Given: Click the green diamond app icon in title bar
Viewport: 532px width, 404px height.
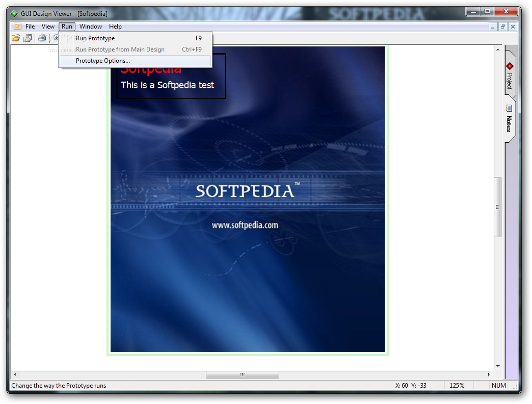Looking at the screenshot, I should click(14, 14).
